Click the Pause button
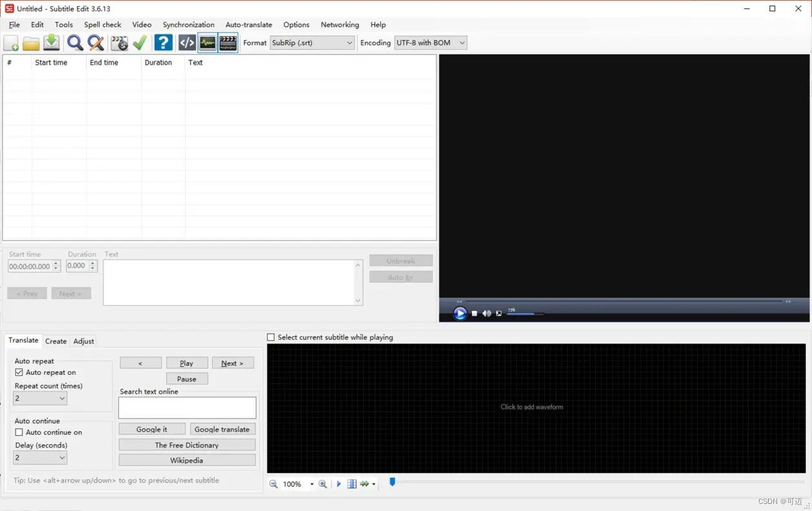This screenshot has width=812, height=511. pyautogui.click(x=187, y=379)
